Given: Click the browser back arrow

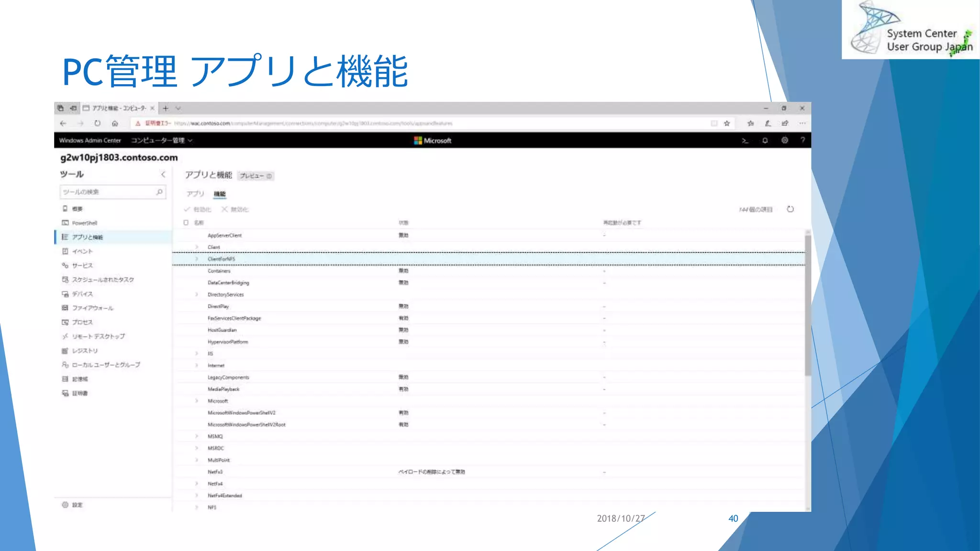Looking at the screenshot, I should pyautogui.click(x=63, y=123).
